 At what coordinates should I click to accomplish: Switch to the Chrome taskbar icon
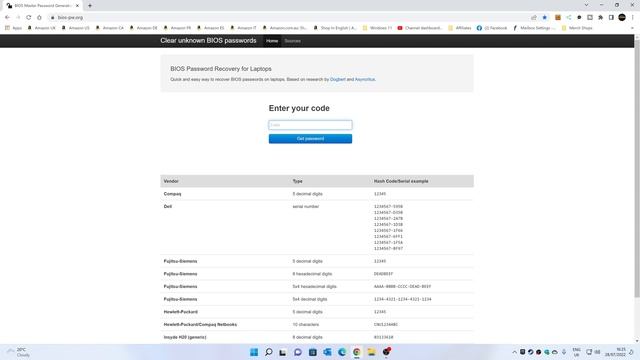pyautogui.click(x=357, y=352)
